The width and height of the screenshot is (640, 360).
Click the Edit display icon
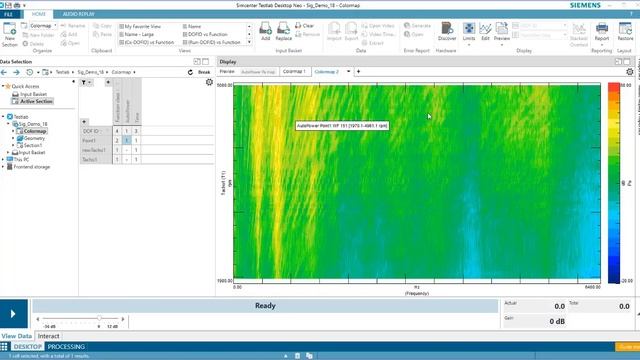(x=485, y=31)
